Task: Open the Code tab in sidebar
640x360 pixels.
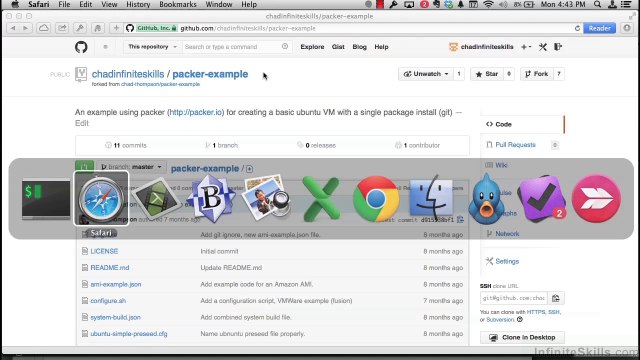Action: [x=522, y=124]
